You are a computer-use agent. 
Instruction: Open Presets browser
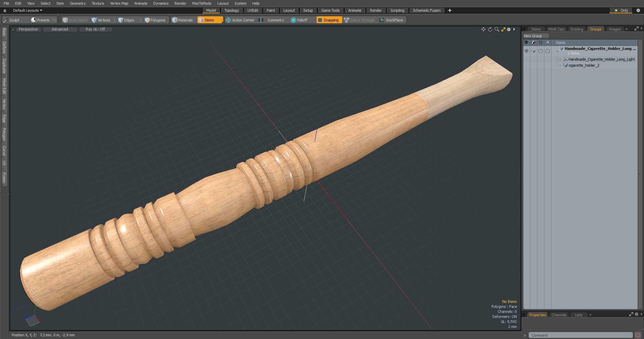44,20
